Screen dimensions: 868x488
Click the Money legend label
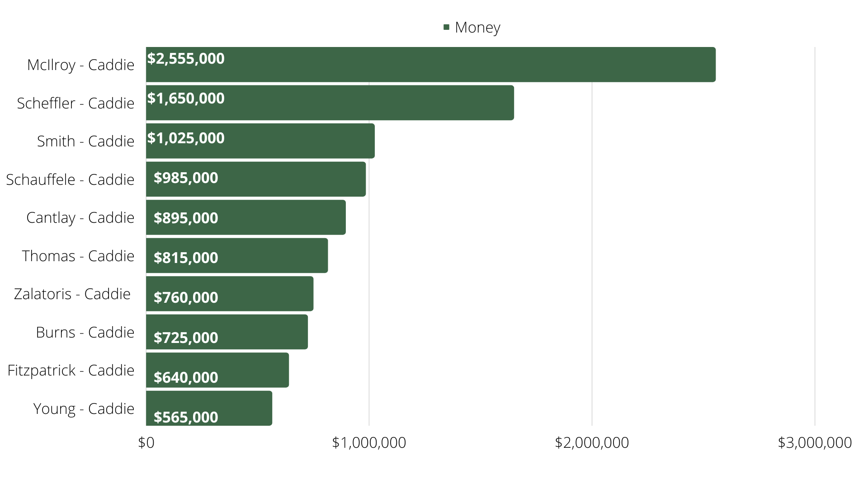[477, 28]
